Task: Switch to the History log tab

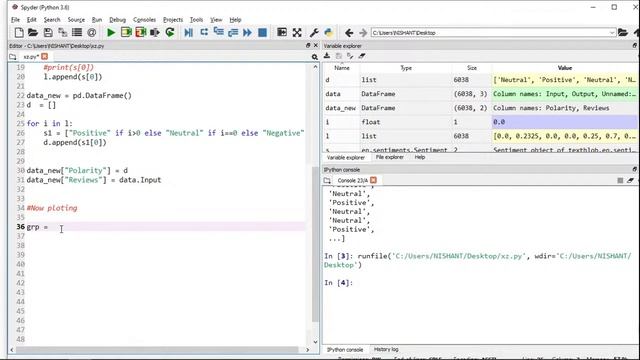Action: (x=386, y=349)
